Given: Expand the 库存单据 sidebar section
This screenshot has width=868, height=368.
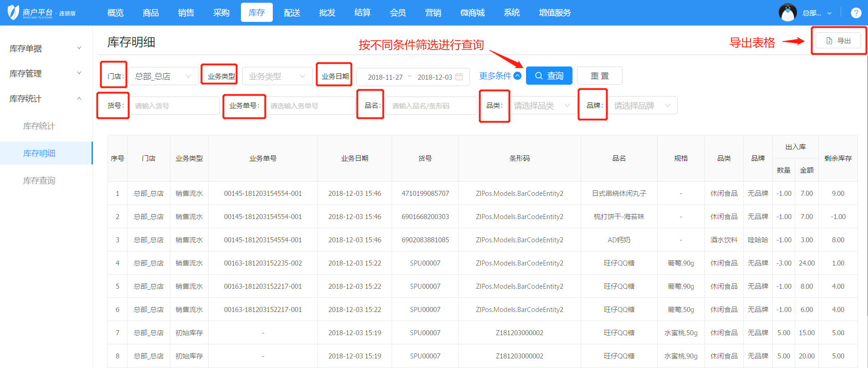Looking at the screenshot, I should point(46,48).
